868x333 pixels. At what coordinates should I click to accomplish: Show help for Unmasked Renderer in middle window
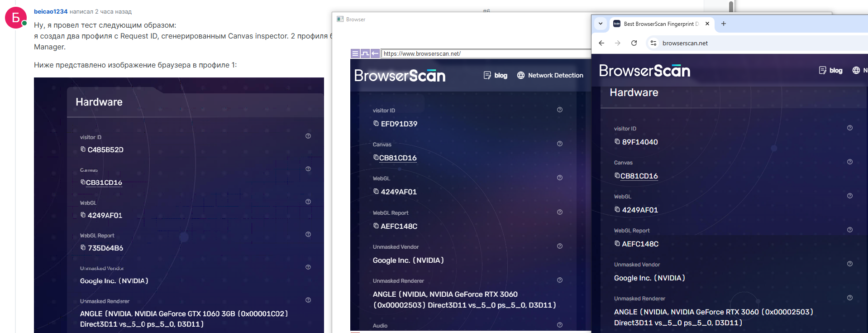[559, 280]
